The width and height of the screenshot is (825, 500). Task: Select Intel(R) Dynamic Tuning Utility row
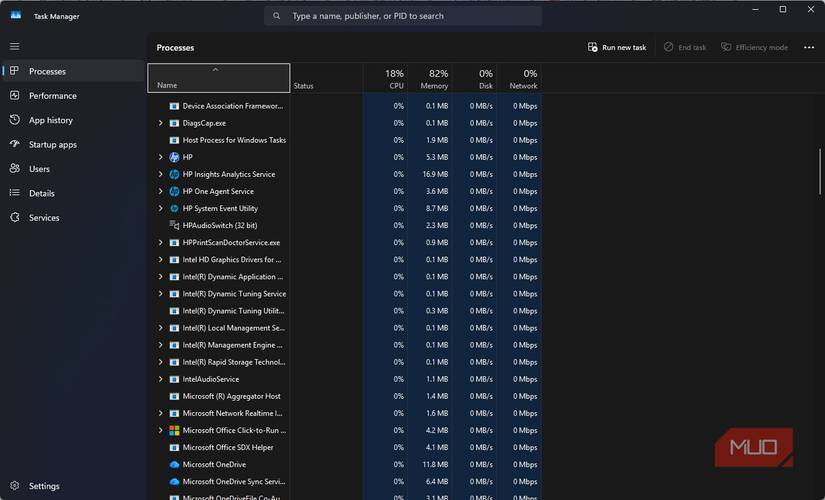click(345, 311)
